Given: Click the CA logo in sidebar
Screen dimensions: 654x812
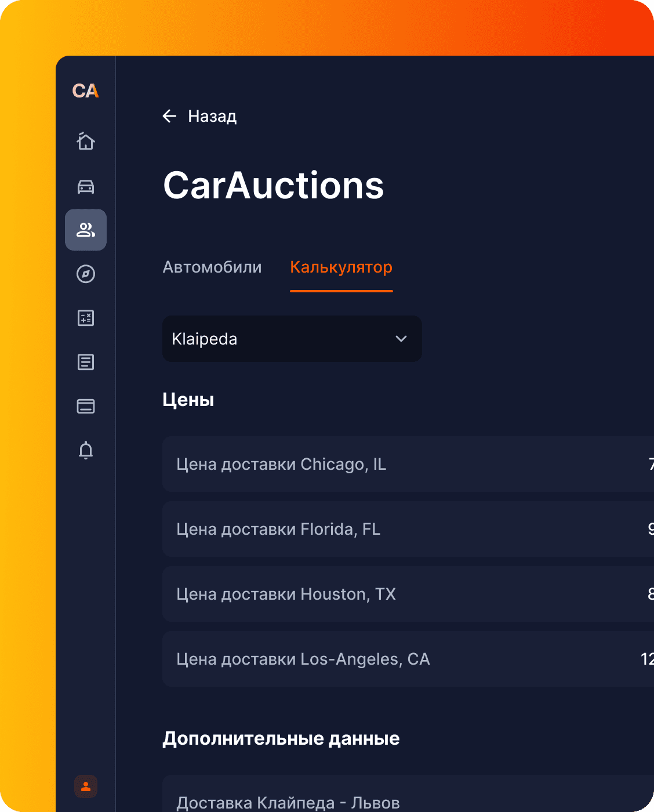Looking at the screenshot, I should [85, 91].
